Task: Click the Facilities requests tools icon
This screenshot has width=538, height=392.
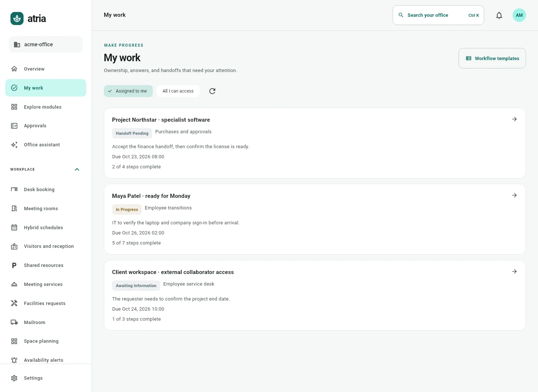Action: (x=14, y=303)
